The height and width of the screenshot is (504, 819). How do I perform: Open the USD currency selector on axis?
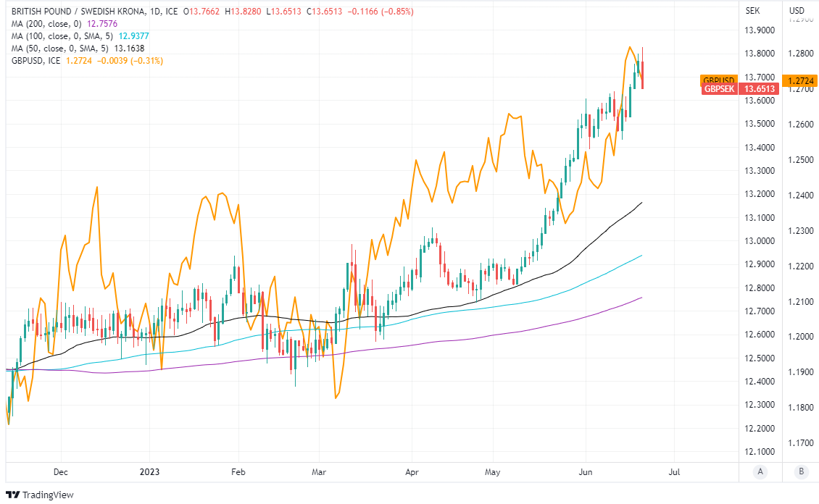click(x=797, y=10)
